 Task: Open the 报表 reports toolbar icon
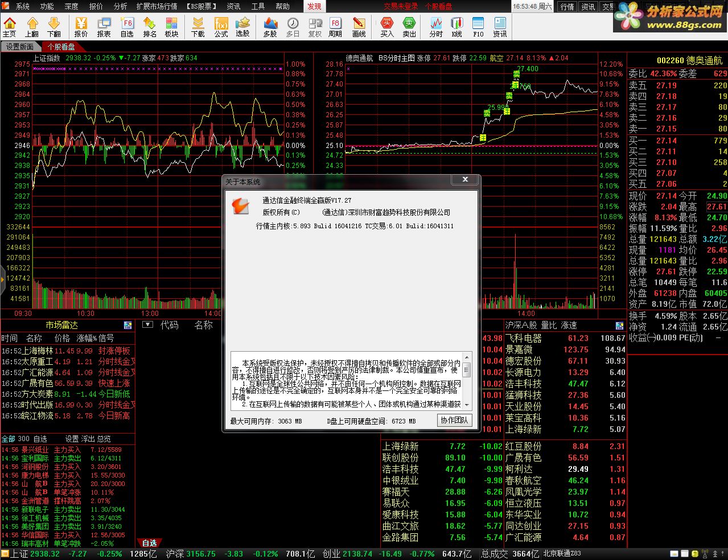click(104, 27)
